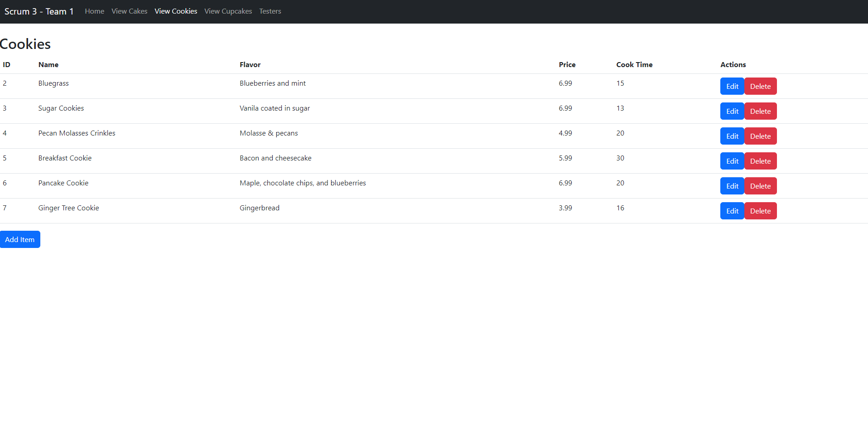Screen dimensions: 868x432
Task: Click the Cook Time column header
Action: click(634, 65)
